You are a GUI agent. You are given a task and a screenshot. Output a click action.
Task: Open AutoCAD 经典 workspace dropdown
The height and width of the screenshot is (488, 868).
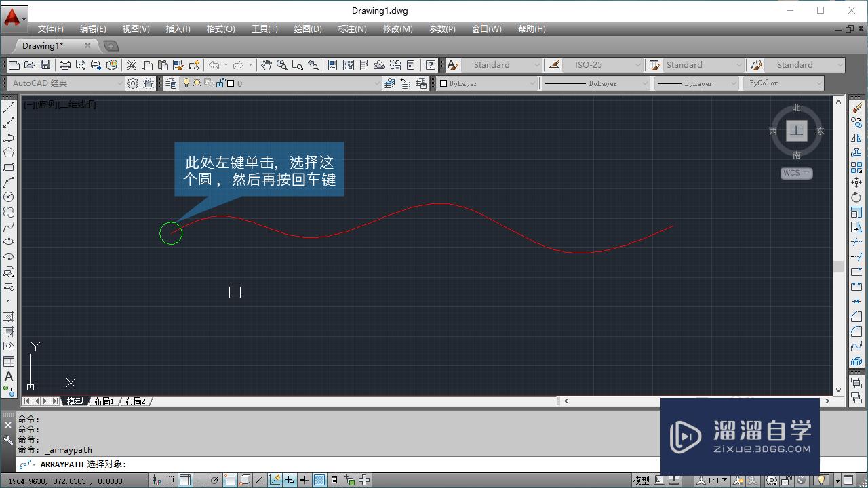(66, 83)
